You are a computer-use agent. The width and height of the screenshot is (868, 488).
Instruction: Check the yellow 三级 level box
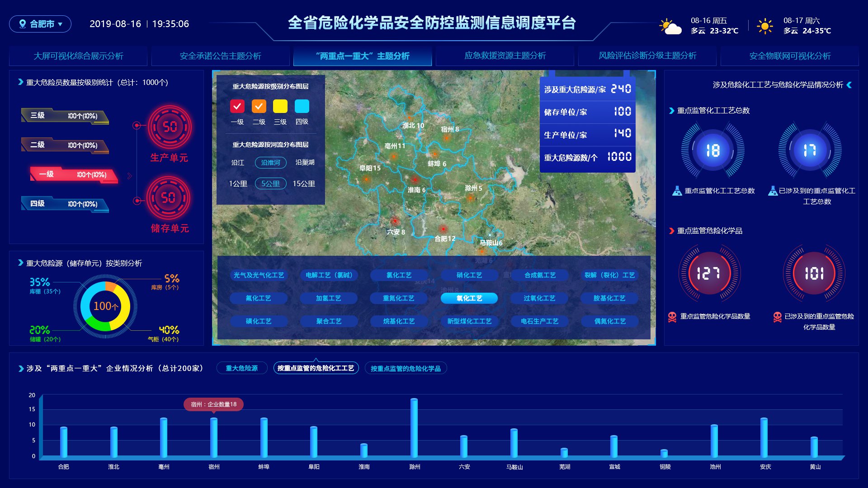click(280, 106)
